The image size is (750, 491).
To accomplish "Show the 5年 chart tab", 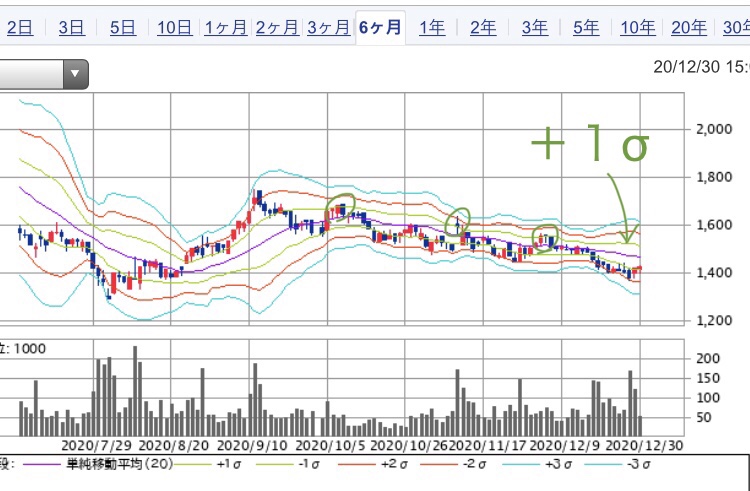I will [587, 28].
